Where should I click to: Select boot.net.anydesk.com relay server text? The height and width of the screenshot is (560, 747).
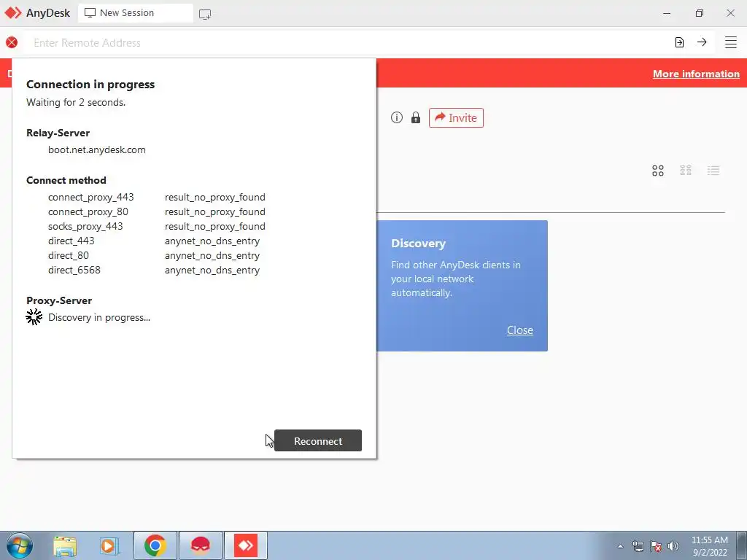coord(97,149)
